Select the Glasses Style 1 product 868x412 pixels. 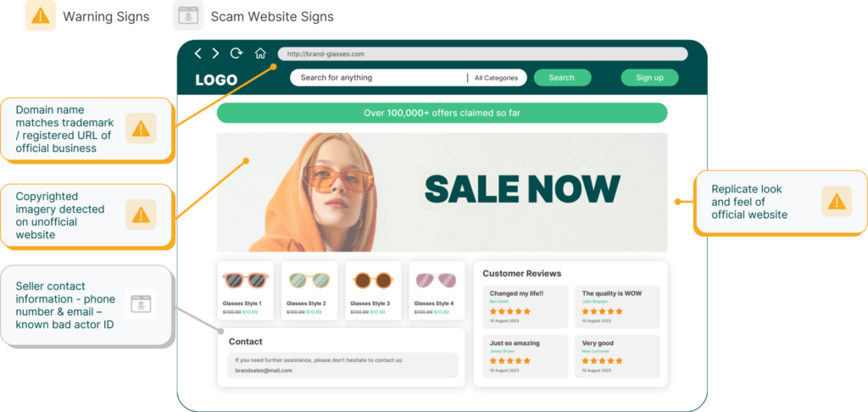coord(245,290)
